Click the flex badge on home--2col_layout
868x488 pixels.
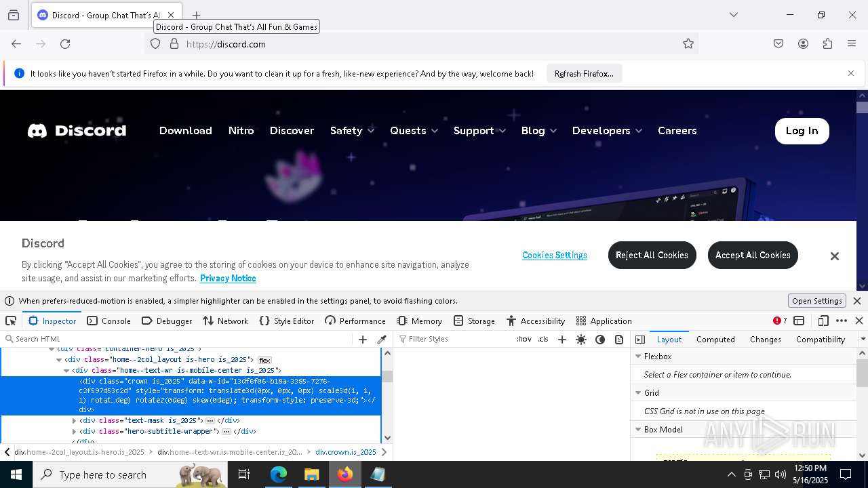pyautogui.click(x=264, y=361)
